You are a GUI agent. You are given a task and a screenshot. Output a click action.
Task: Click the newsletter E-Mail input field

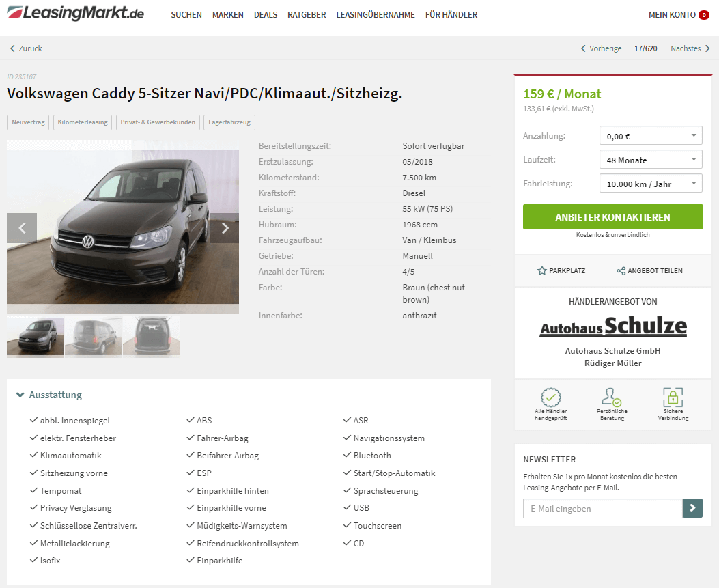602,508
